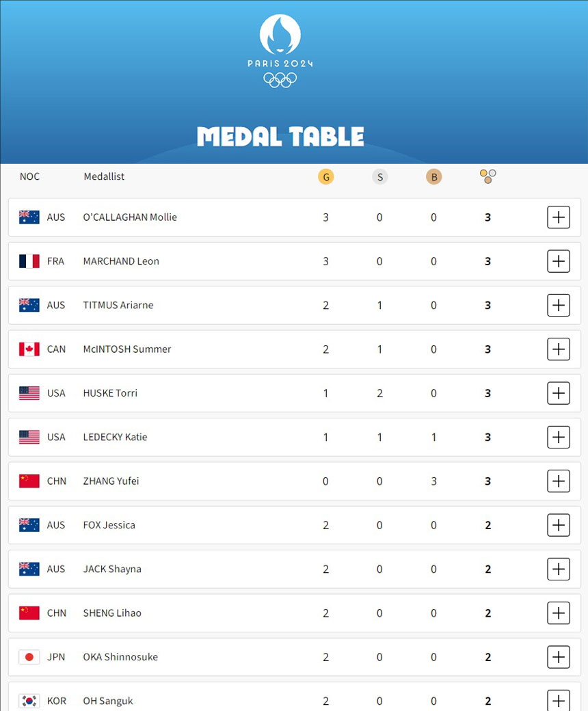Image resolution: width=588 pixels, height=711 pixels.
Task: Click the MEDAL TABLE title
Action: click(280, 137)
